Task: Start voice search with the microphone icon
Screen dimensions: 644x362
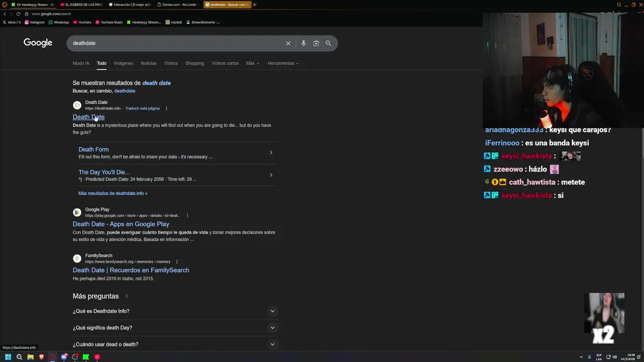Action: 303,43
